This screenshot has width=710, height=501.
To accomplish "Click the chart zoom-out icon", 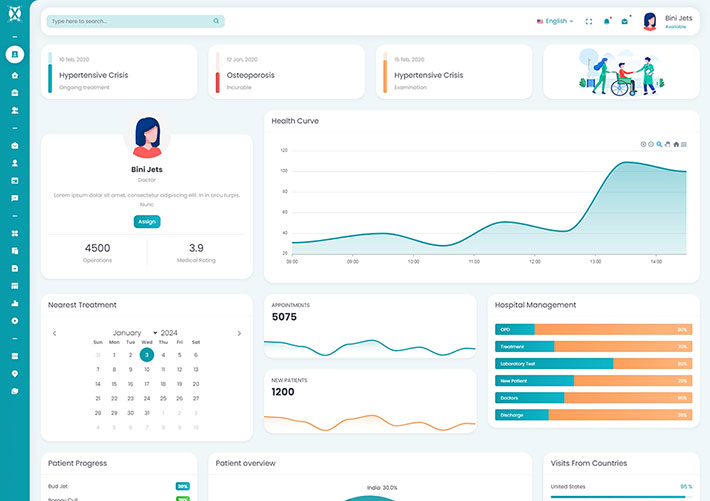I will pyautogui.click(x=651, y=144).
